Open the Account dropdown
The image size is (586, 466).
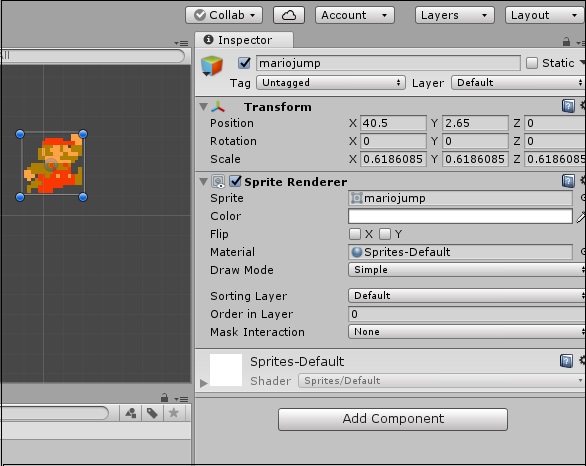point(355,15)
